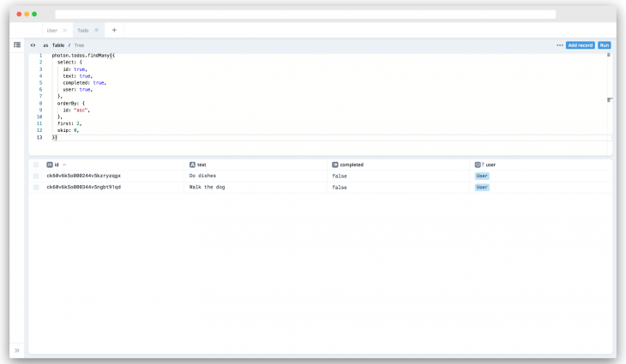Viewport: 626px width, 364px height.
Task: Check the 'Walk the dog' row checkbox
Action: tap(36, 187)
